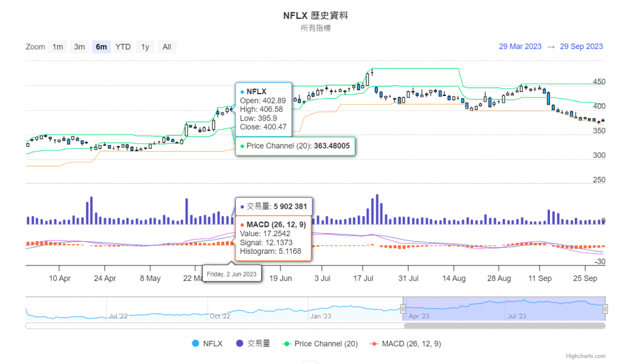This screenshot has width=627, height=364.
Task: Click the orange MACD legend marker
Action: click(374, 344)
